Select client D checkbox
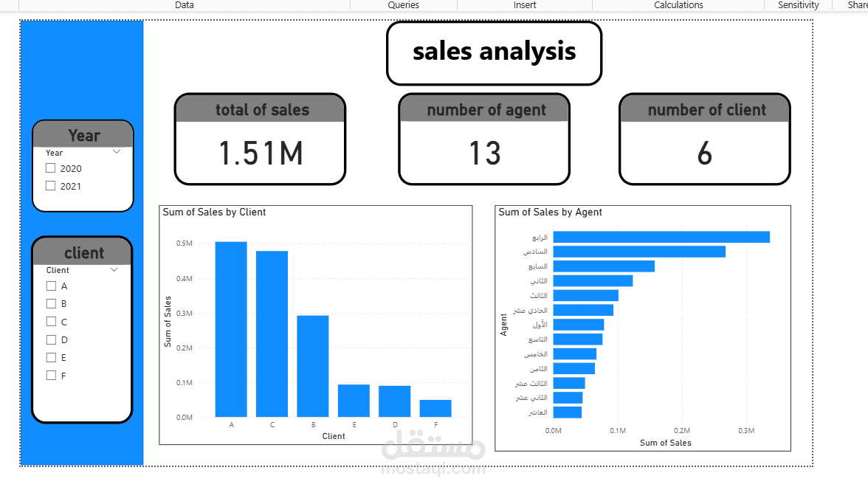This screenshot has height=487, width=868. tap(51, 339)
